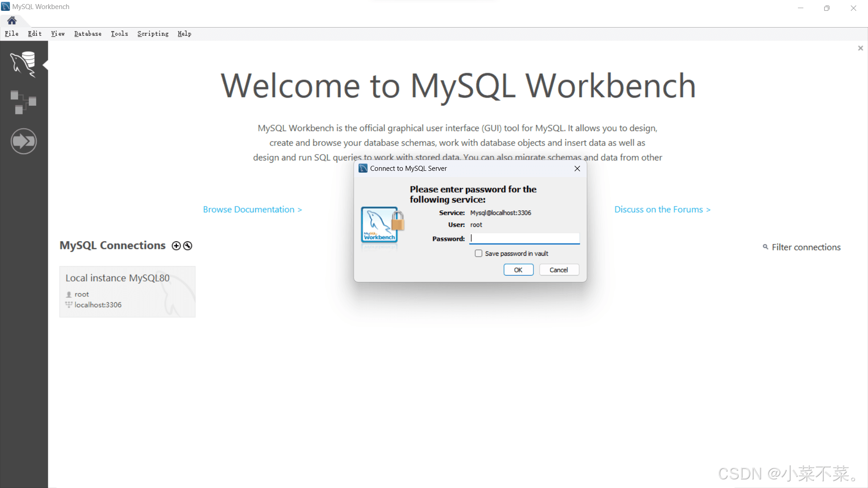Open the Scripting menu

[153, 34]
